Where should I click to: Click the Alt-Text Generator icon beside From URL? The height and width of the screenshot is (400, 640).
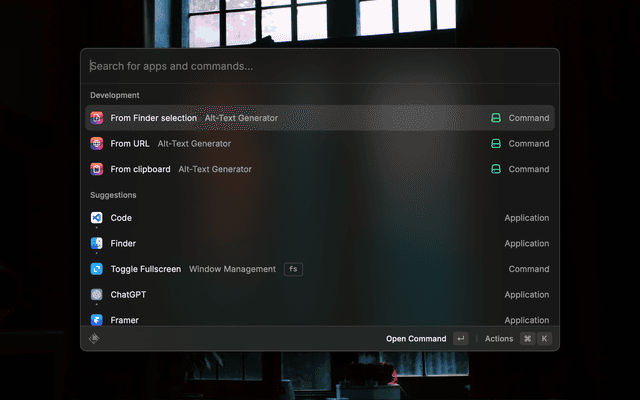click(97, 144)
